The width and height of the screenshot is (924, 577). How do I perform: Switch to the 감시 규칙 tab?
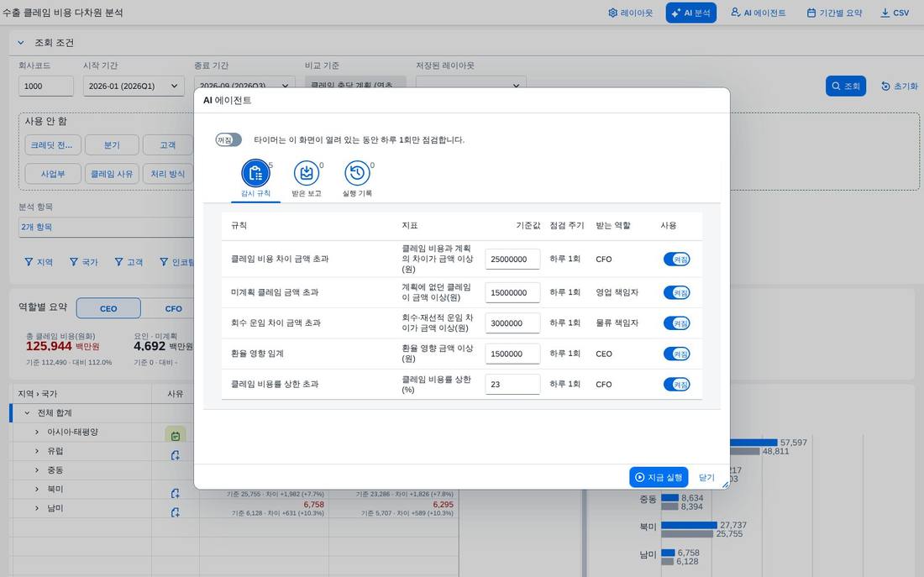pyautogui.click(x=255, y=178)
